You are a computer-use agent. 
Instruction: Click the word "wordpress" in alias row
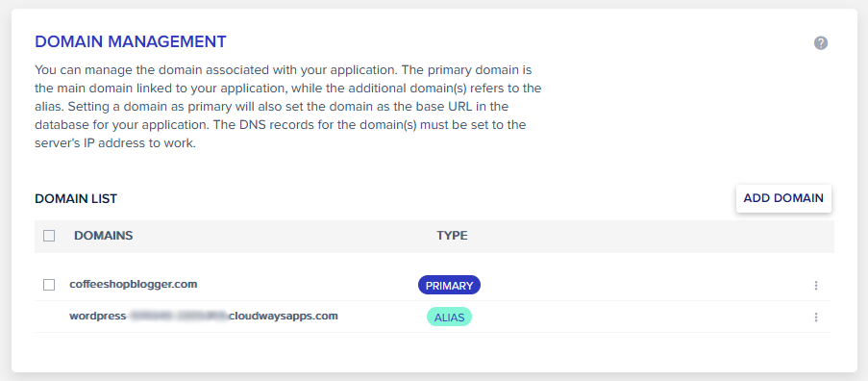point(97,317)
